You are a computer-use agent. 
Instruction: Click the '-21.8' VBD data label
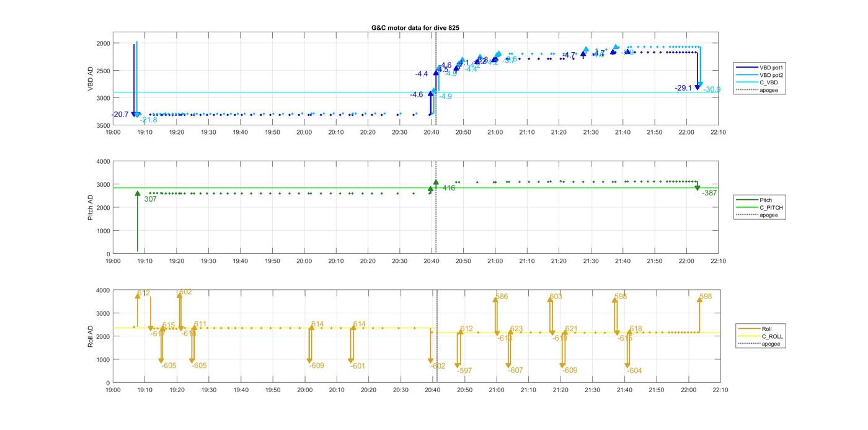click(149, 120)
